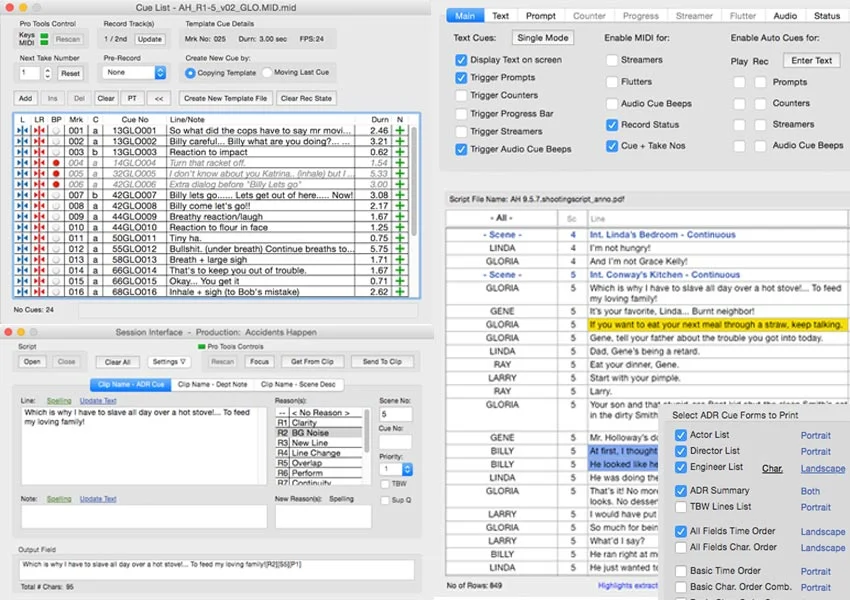Select the Clip Name - Scene Desc tab
This screenshot has height=600, width=850.
coord(298,384)
